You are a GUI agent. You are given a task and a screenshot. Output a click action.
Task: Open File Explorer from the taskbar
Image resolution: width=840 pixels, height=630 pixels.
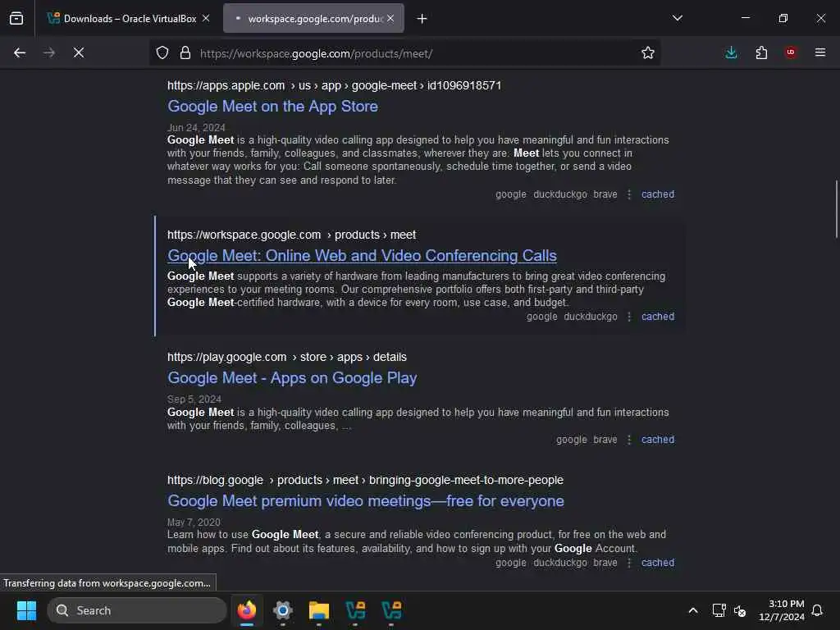click(x=319, y=610)
